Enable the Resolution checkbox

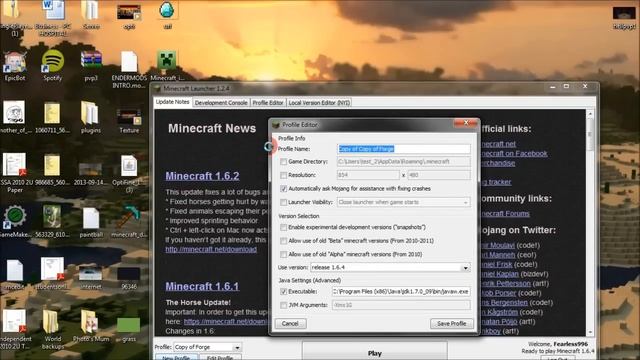(283, 176)
